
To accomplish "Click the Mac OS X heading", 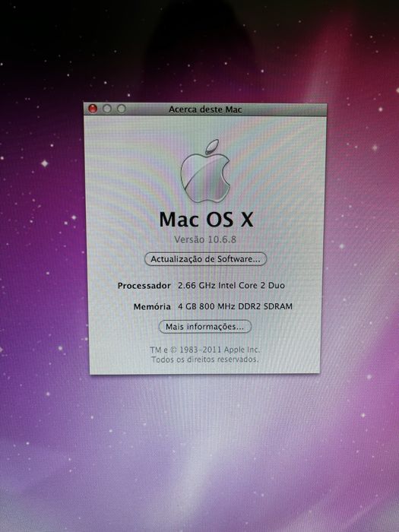I will click(x=206, y=219).
